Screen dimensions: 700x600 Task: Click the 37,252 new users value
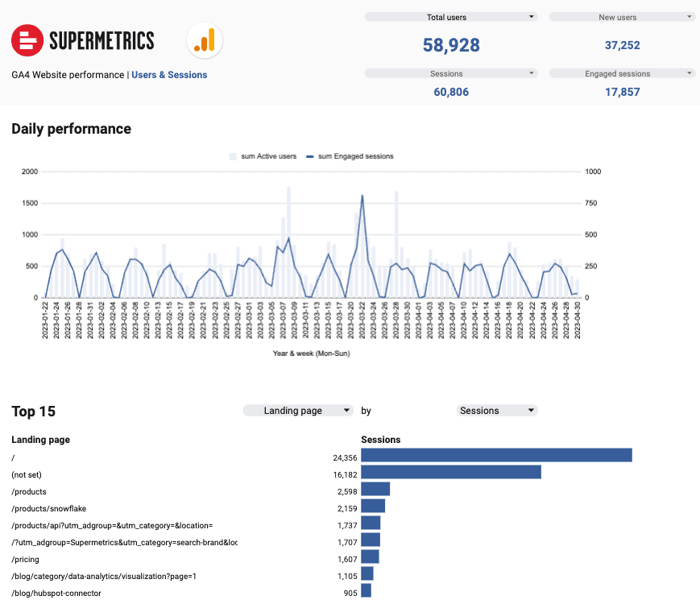[x=622, y=46]
